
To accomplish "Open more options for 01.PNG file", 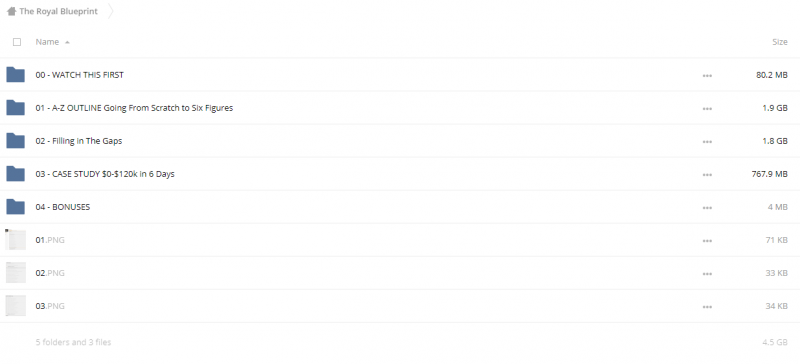I will pyautogui.click(x=707, y=240).
